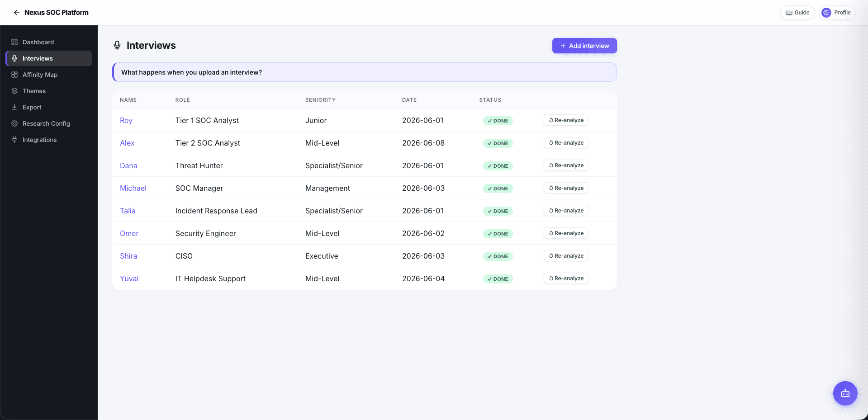Click the Export download icon in sidebar
Screen dimensions: 868x420
click(14, 107)
